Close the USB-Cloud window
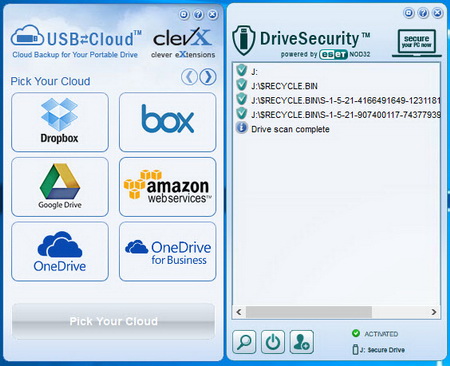This screenshot has width=450, height=366. 213,14
